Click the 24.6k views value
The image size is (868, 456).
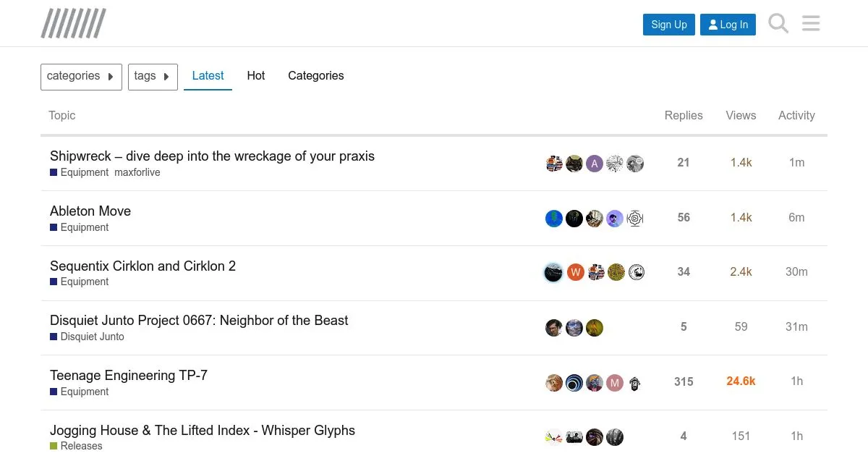tap(741, 381)
